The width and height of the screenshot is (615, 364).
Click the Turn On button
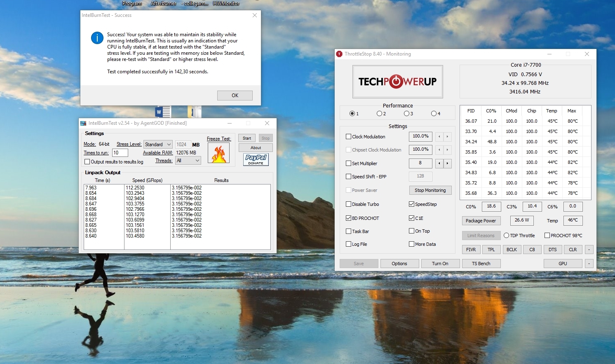click(440, 264)
